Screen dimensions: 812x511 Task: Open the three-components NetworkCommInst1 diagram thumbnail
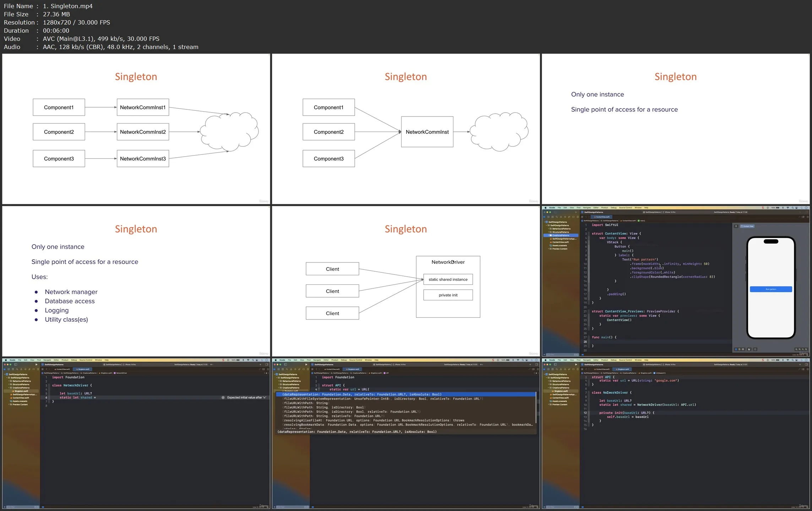pos(136,129)
